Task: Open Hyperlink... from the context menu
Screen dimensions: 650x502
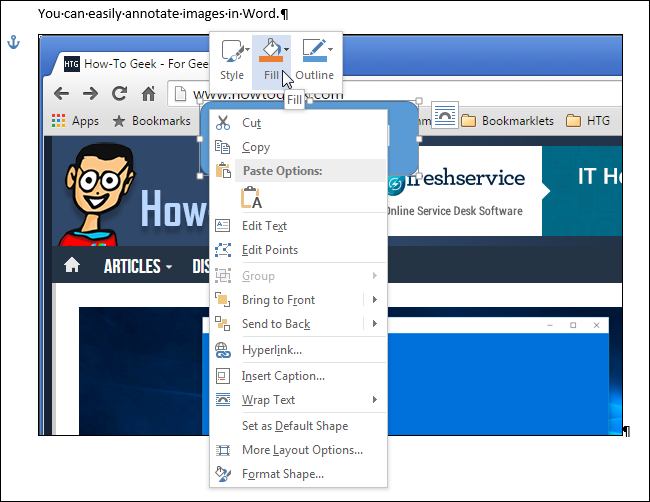Action: 298,350
